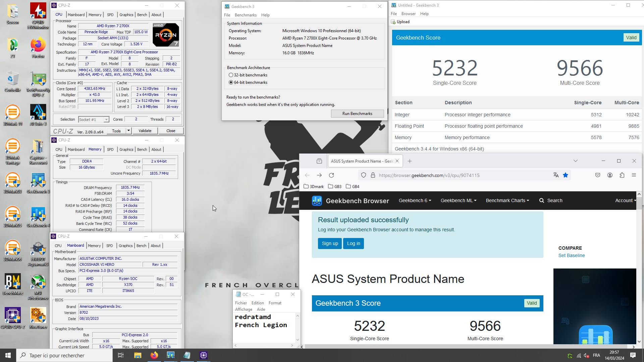Click the translate page icon
Viewport: 644px width, 362px height.
[x=556, y=175]
